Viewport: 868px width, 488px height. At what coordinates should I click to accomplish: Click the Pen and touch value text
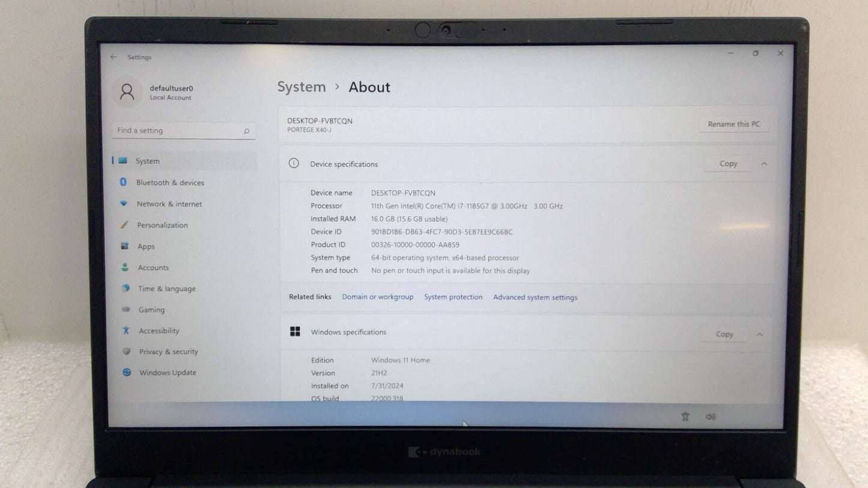pyautogui.click(x=451, y=271)
